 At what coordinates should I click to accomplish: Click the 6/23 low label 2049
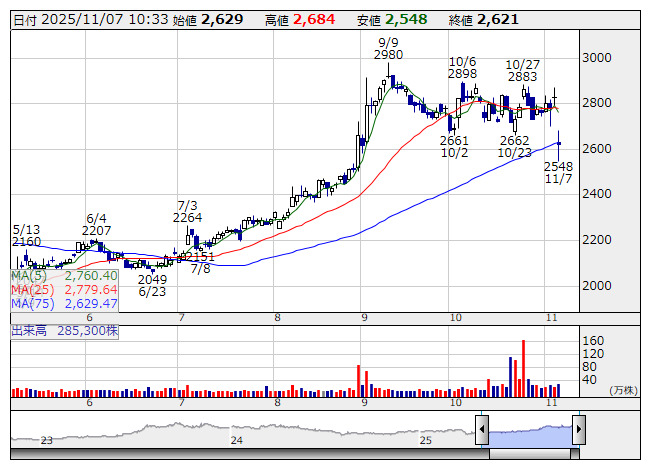(x=152, y=279)
